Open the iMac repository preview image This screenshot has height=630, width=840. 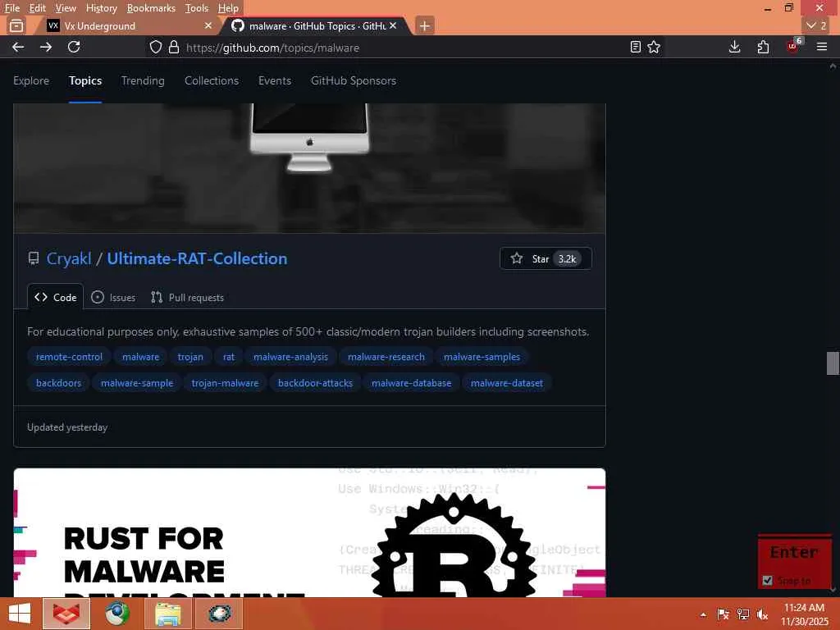(309, 168)
